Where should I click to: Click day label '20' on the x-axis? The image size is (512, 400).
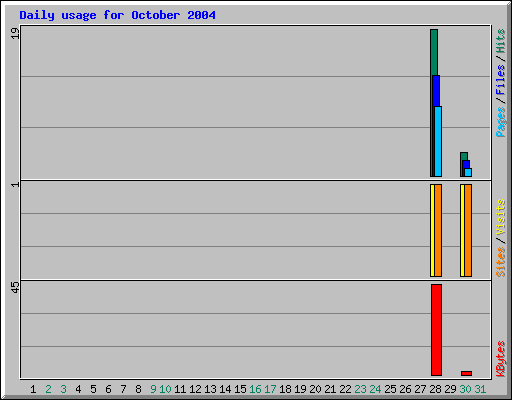click(x=315, y=389)
